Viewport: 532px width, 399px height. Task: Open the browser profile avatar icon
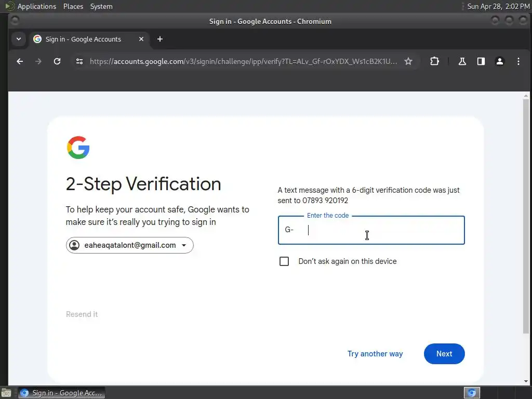(x=499, y=61)
